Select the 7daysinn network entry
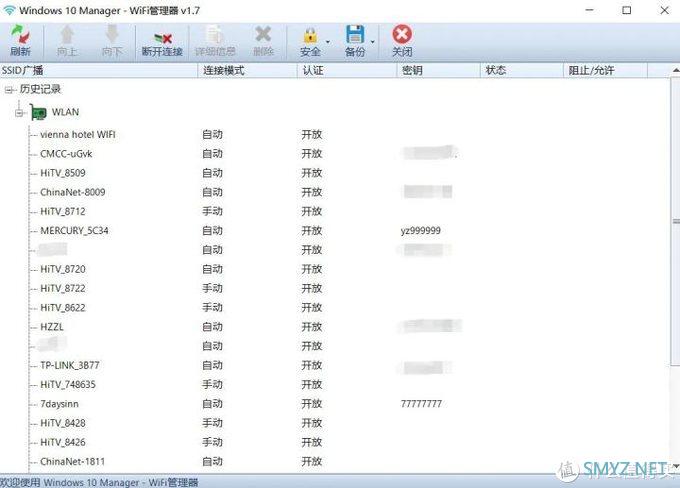The width and height of the screenshot is (680, 488). [x=59, y=404]
